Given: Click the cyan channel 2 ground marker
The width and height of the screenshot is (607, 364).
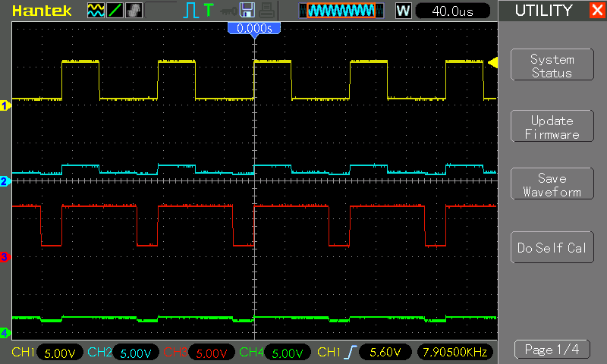Looking at the screenshot, I should click(5, 181).
